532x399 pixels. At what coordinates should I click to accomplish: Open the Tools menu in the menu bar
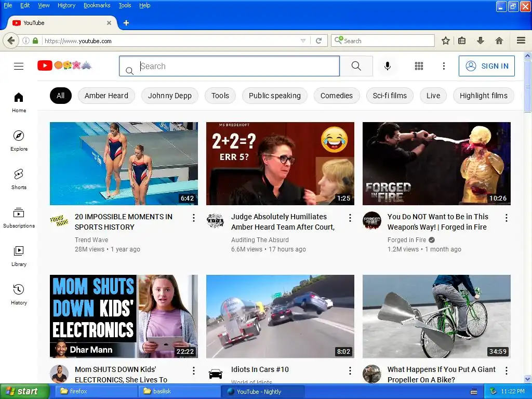125,5
